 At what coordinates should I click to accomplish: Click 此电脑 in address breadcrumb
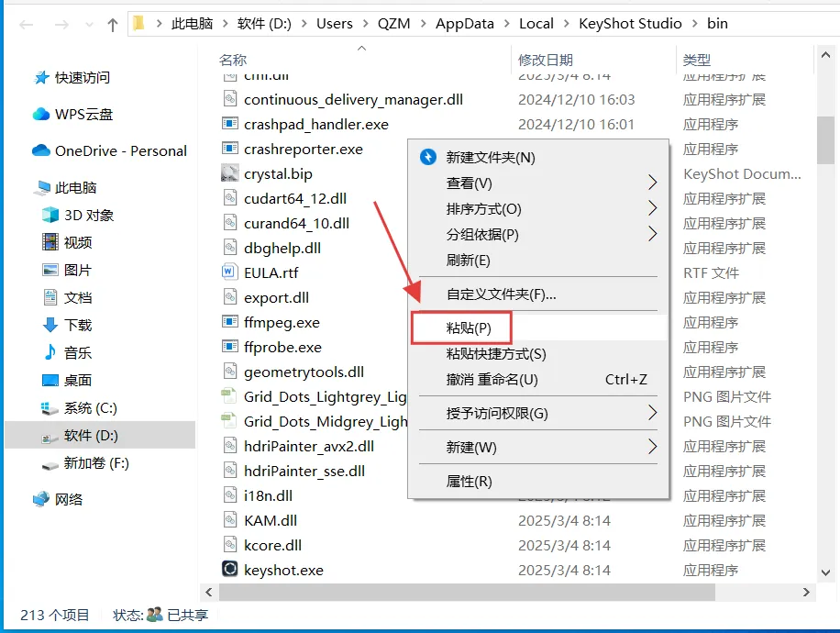192,24
